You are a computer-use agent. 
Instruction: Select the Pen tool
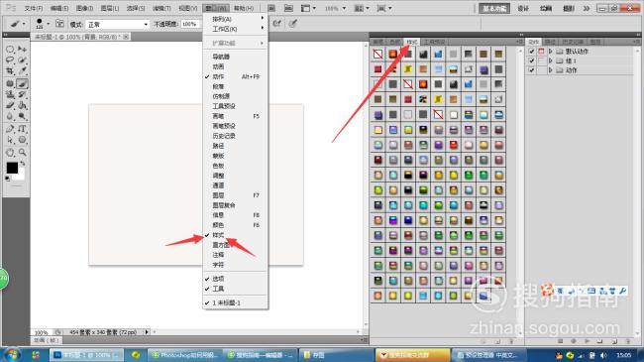pyautogui.click(x=10, y=129)
